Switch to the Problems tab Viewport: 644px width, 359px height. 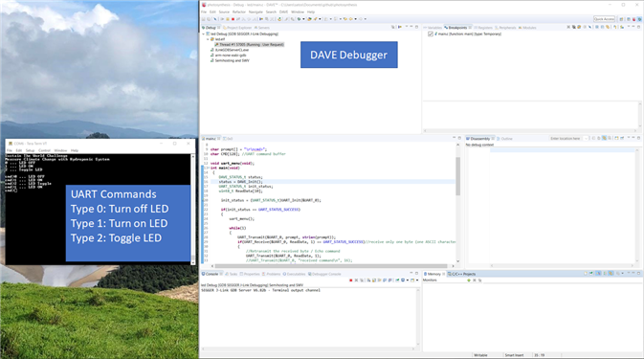tap(273, 274)
